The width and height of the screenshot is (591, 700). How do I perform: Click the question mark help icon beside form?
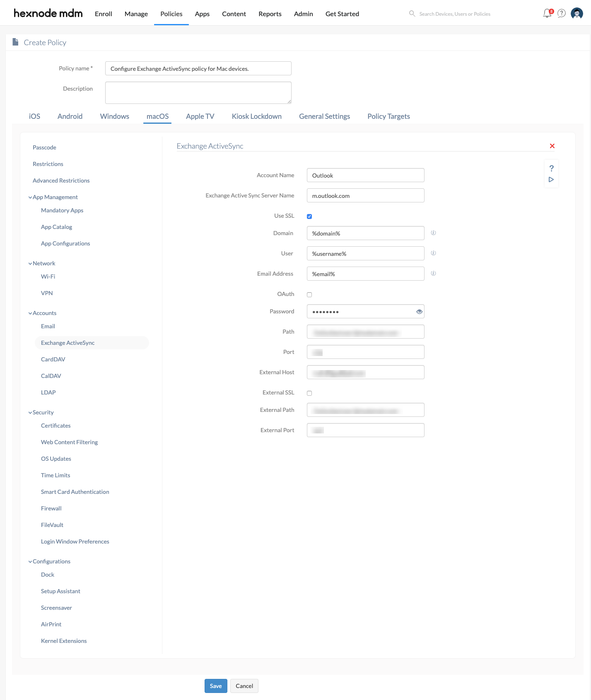click(551, 168)
